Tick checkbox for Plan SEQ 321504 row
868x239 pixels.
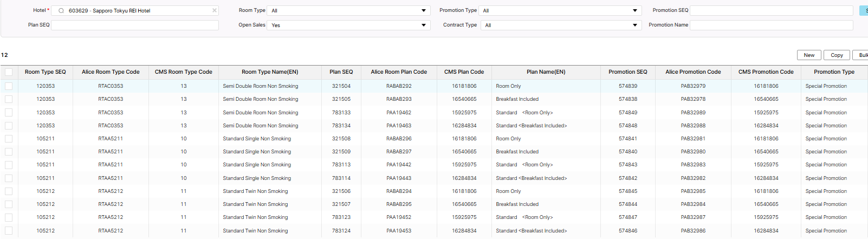click(9, 86)
